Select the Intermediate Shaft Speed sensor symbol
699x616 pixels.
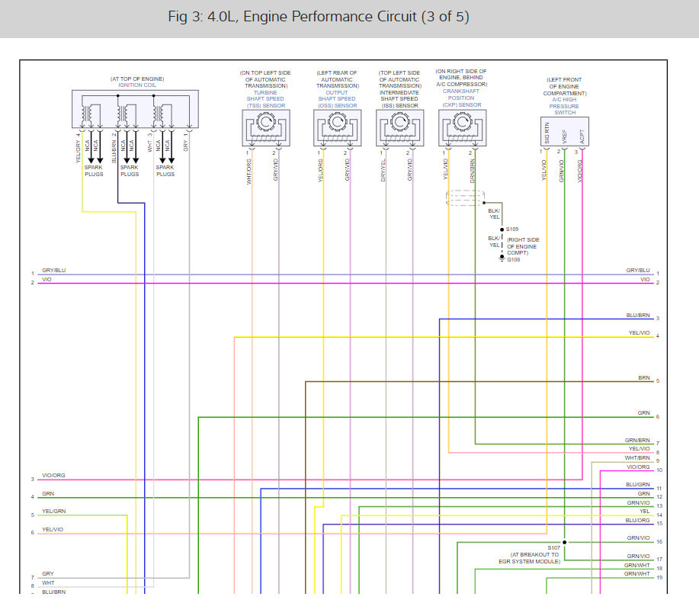coord(400,128)
